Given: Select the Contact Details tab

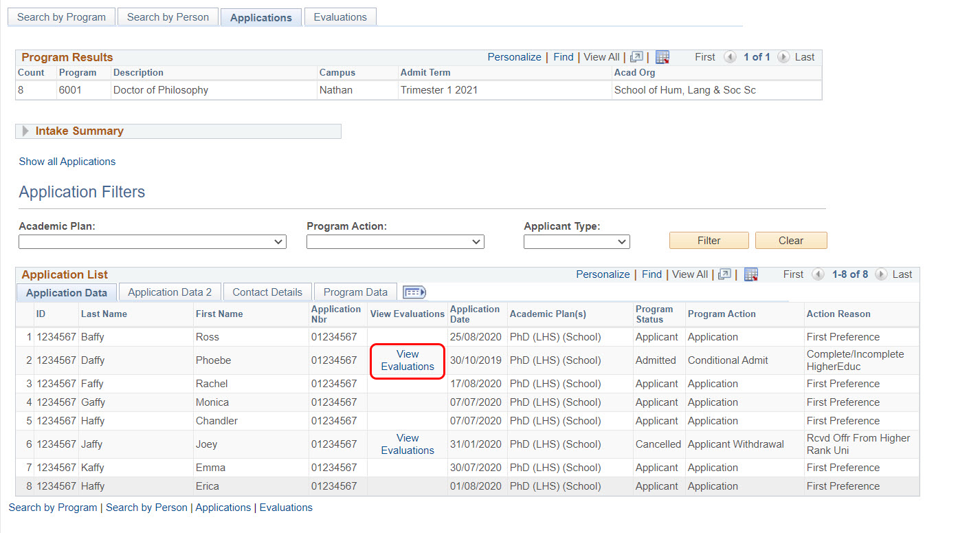Looking at the screenshot, I should click(267, 292).
